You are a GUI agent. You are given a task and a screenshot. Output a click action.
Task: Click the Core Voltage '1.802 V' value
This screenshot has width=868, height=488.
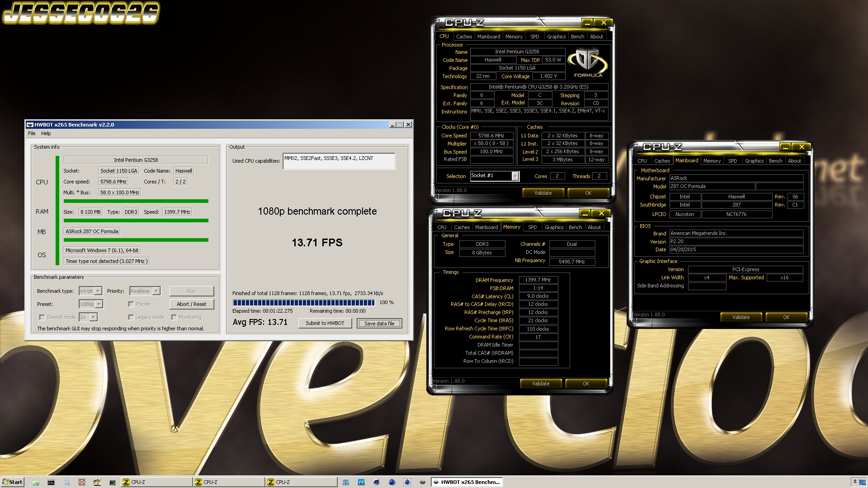point(548,76)
